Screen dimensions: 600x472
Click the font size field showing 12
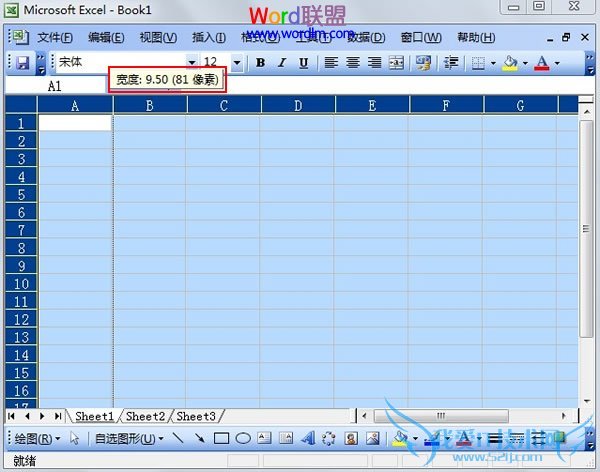tap(216, 62)
